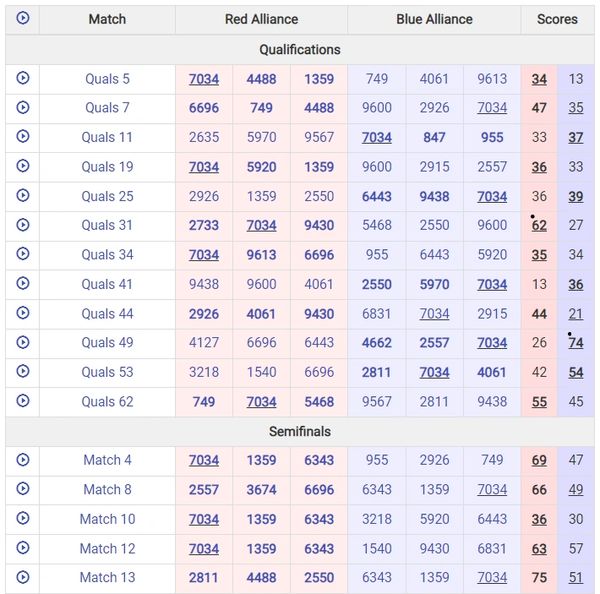Click the red score 69 in Match 4
The image size is (600, 594).
tap(539, 460)
